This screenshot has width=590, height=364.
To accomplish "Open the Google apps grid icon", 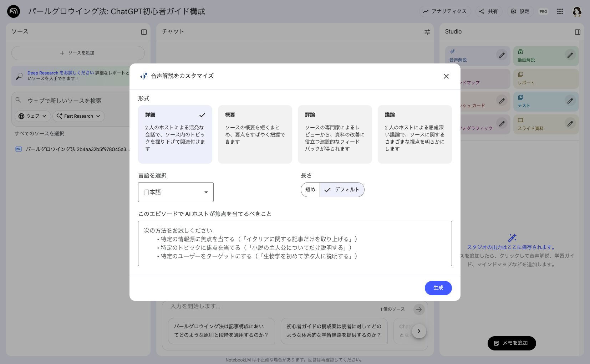I will click(560, 11).
